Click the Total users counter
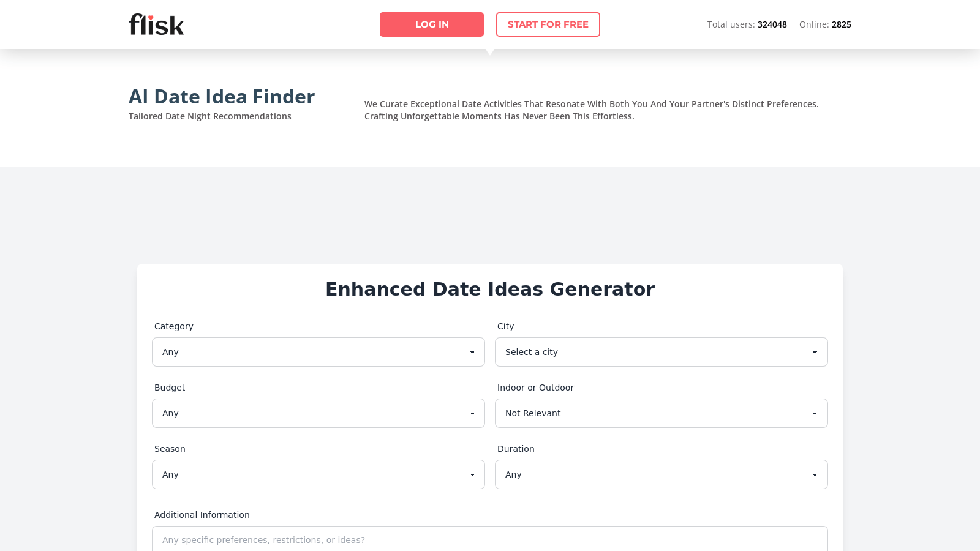 [747, 24]
